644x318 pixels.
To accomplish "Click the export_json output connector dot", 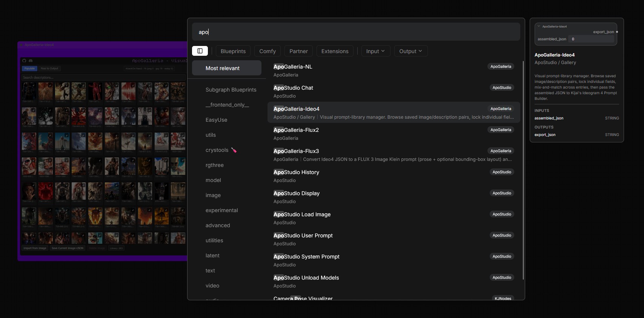I will (617, 32).
